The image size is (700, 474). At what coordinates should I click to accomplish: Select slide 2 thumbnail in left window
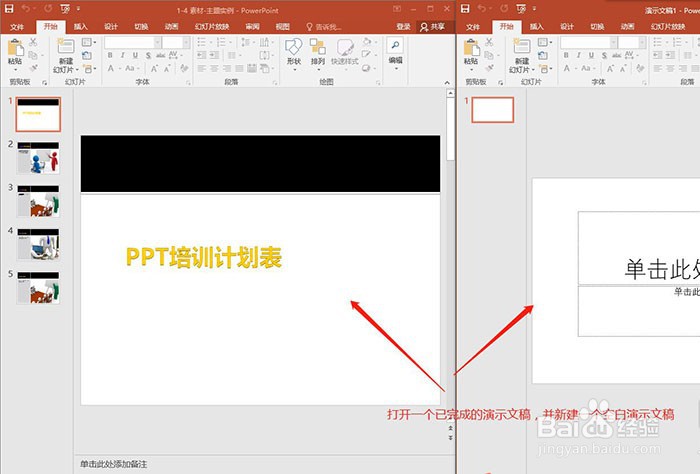pyautogui.click(x=38, y=158)
